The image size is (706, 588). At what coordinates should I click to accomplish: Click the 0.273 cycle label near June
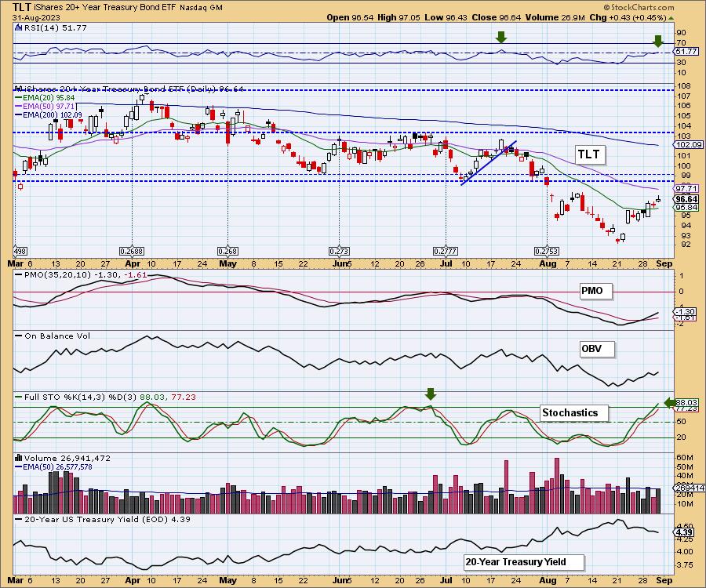click(339, 251)
